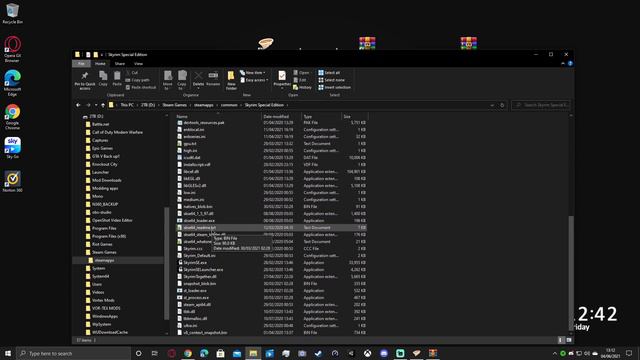Click Steam Games in the address bar
Viewport: 640px width, 360px height.
click(x=174, y=105)
